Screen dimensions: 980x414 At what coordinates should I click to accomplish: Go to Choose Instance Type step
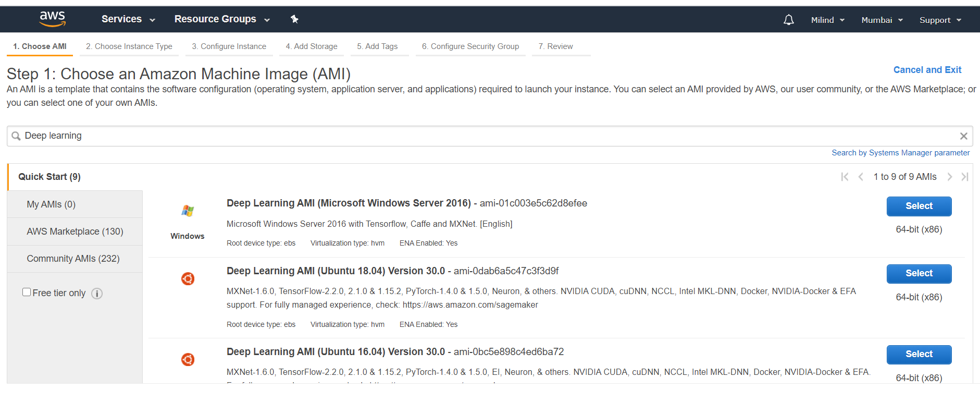coord(129,46)
